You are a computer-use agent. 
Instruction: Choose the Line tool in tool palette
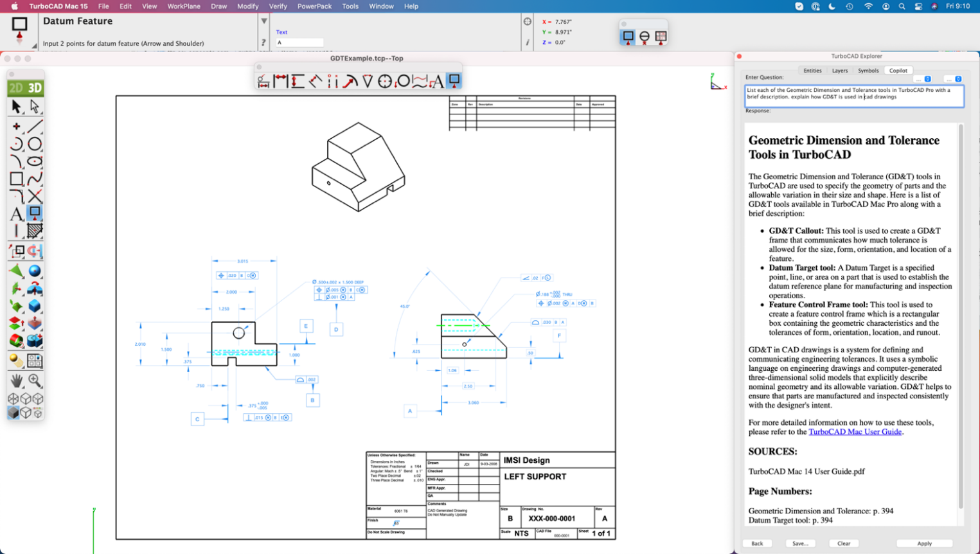35,126
